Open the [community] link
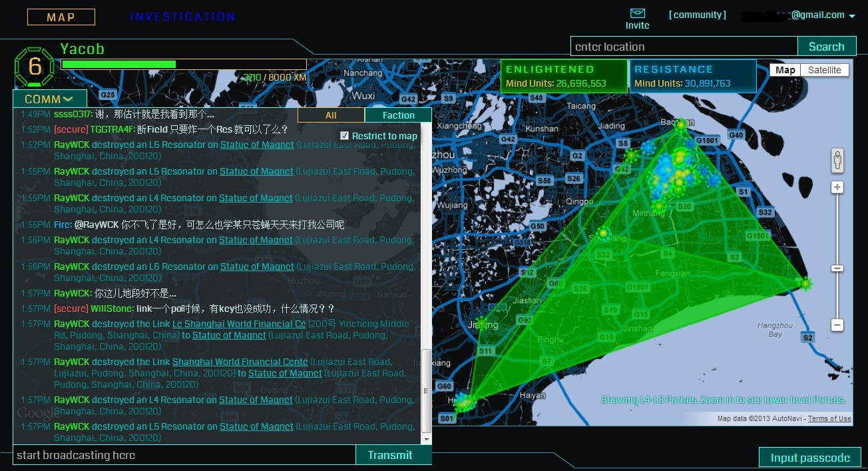The width and height of the screenshot is (868, 471). (x=698, y=15)
